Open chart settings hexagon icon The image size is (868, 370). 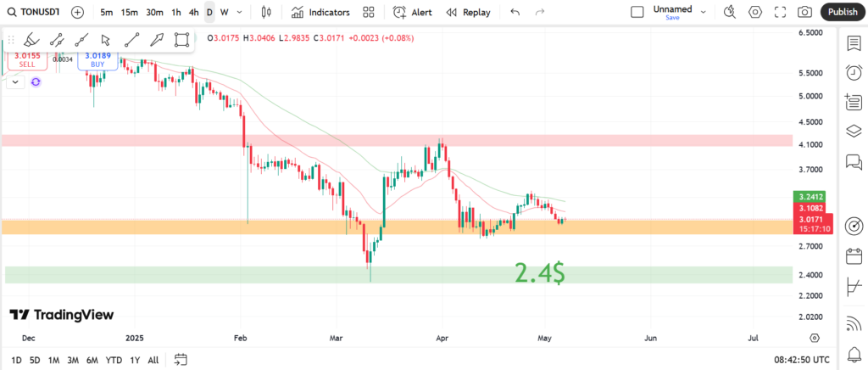(x=755, y=12)
